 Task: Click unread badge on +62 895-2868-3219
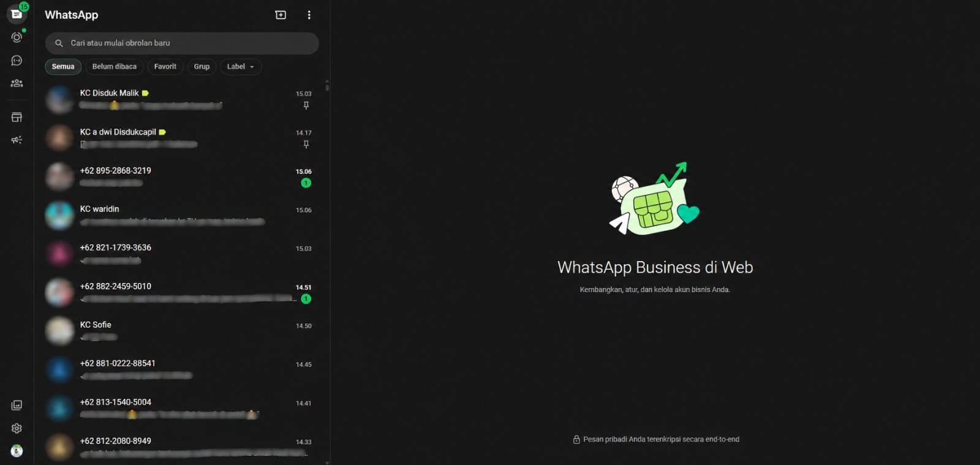306,183
